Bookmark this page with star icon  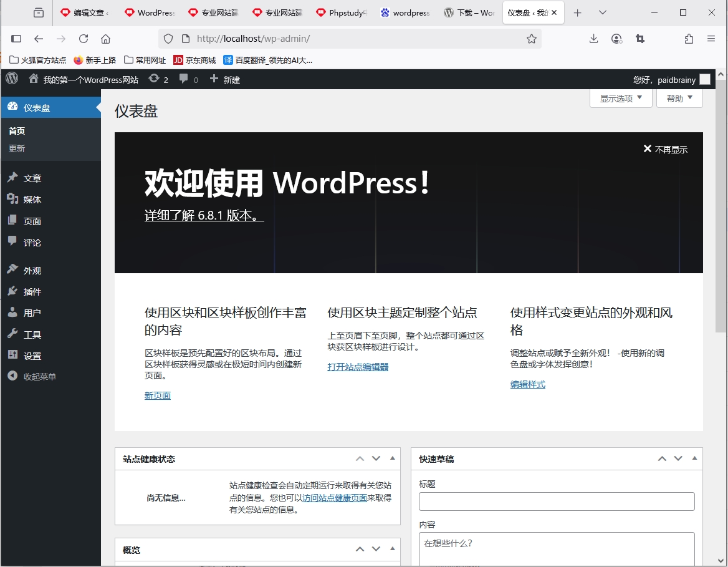(x=532, y=39)
